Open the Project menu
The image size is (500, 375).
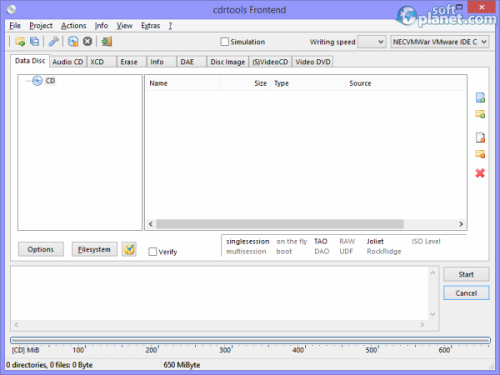(41, 26)
